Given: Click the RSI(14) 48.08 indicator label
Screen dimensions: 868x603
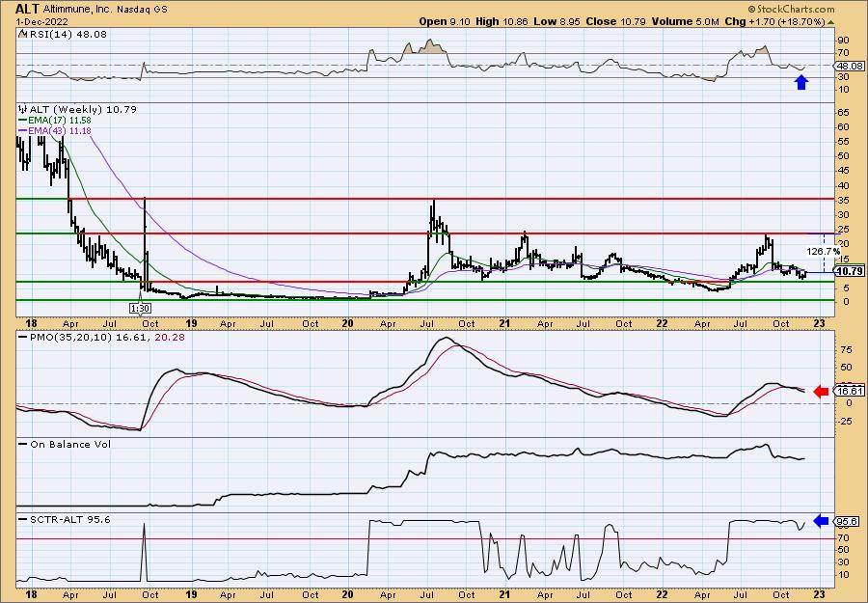Looking at the screenshot, I should coord(68,34).
